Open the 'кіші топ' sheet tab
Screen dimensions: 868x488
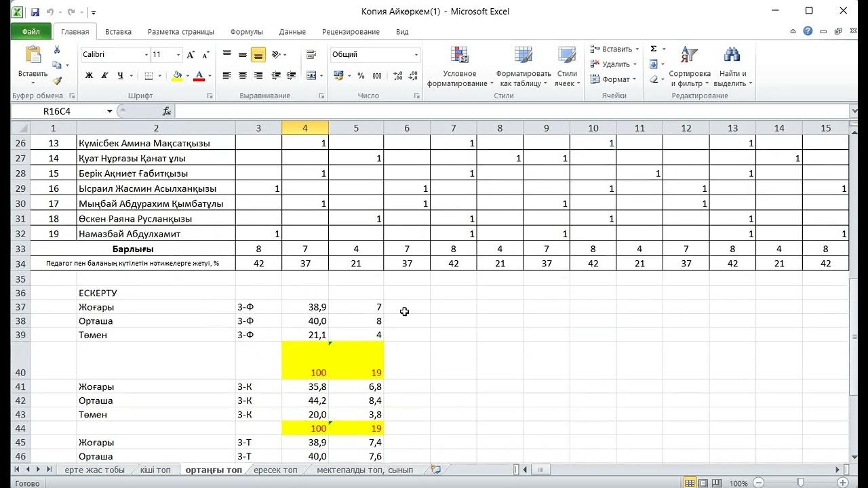[x=155, y=470]
